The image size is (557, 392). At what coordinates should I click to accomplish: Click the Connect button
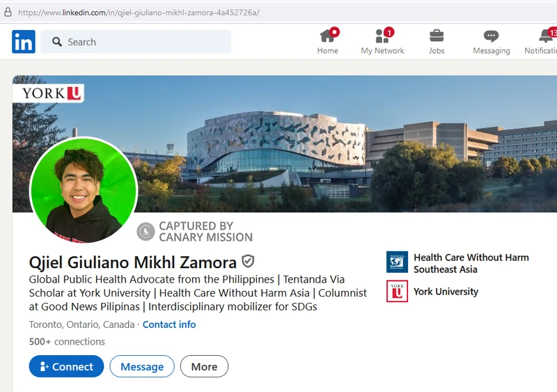pyautogui.click(x=66, y=366)
